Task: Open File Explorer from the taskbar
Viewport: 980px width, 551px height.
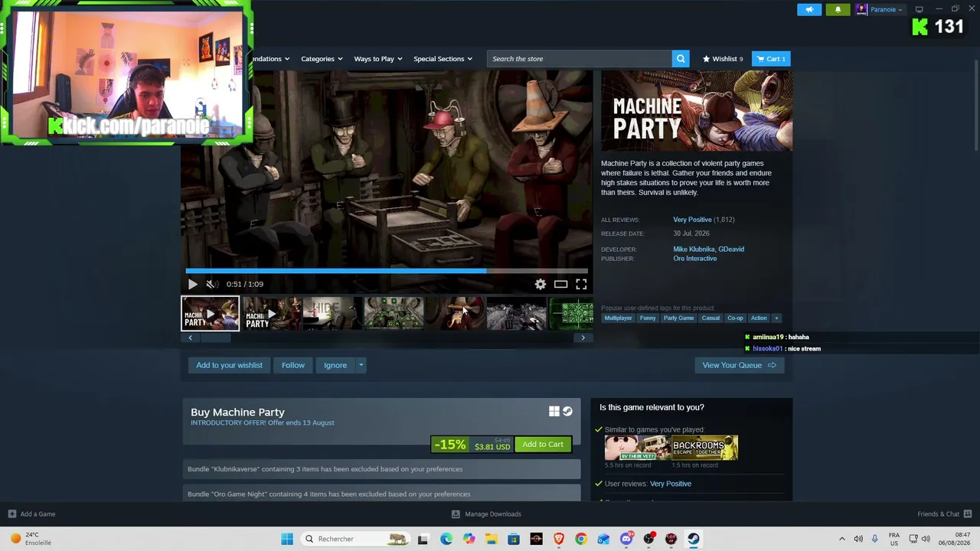Action: point(492,539)
